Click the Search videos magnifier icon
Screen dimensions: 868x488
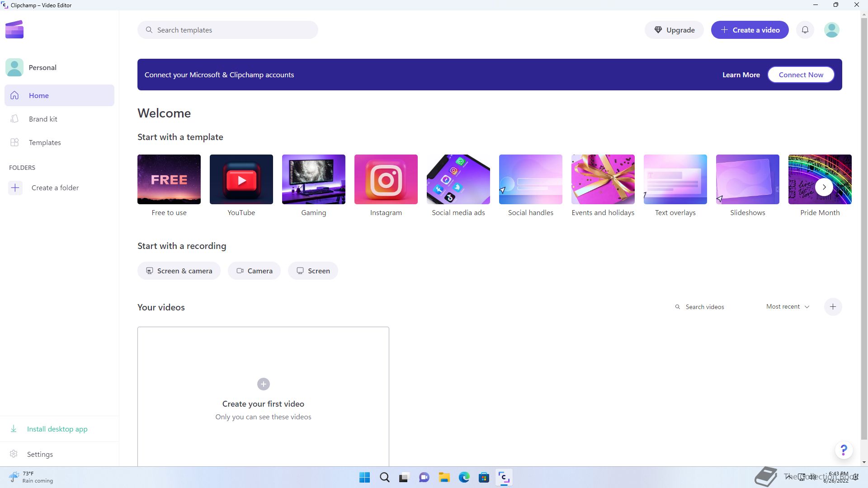click(x=677, y=307)
